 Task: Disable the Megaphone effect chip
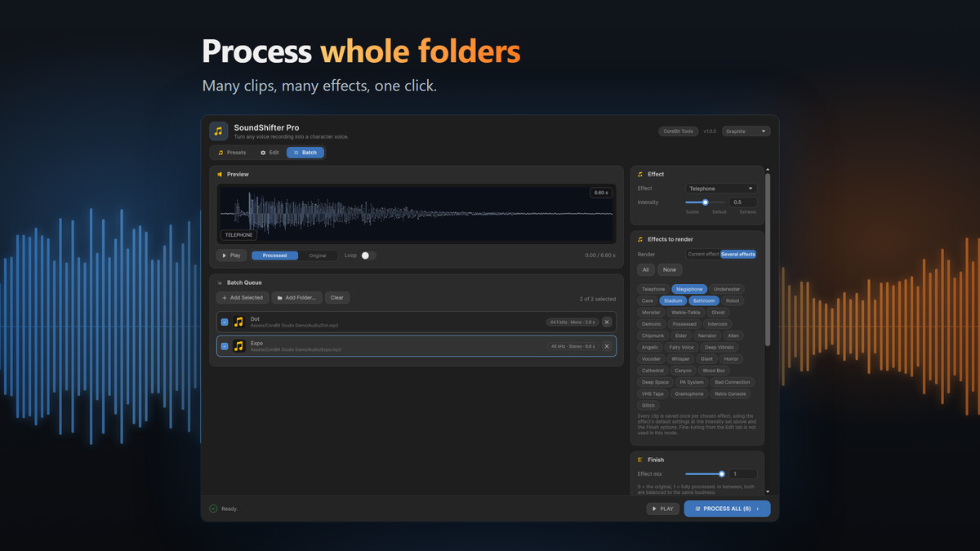(x=689, y=289)
